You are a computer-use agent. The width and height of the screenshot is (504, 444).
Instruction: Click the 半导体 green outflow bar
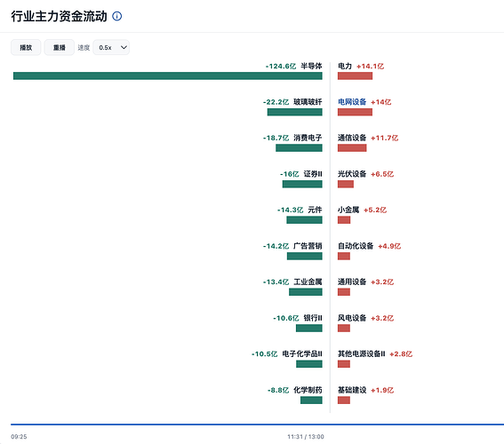(168, 75)
